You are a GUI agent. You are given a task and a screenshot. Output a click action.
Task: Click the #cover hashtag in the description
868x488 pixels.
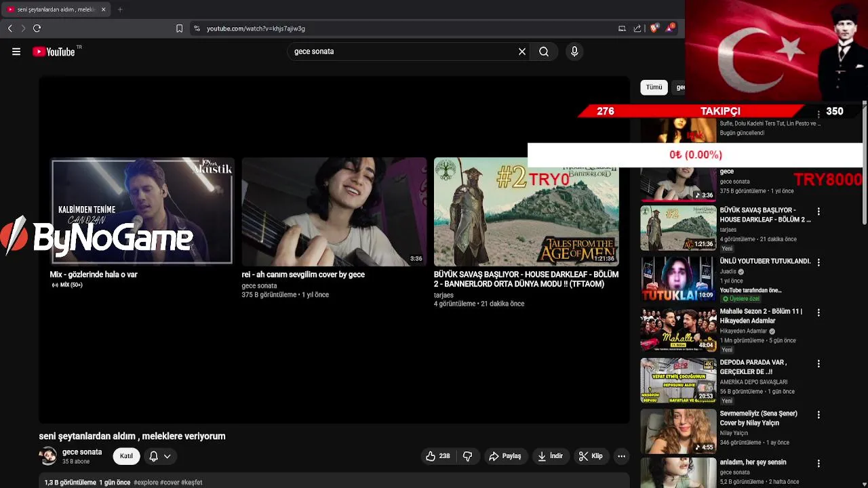pyautogui.click(x=169, y=483)
